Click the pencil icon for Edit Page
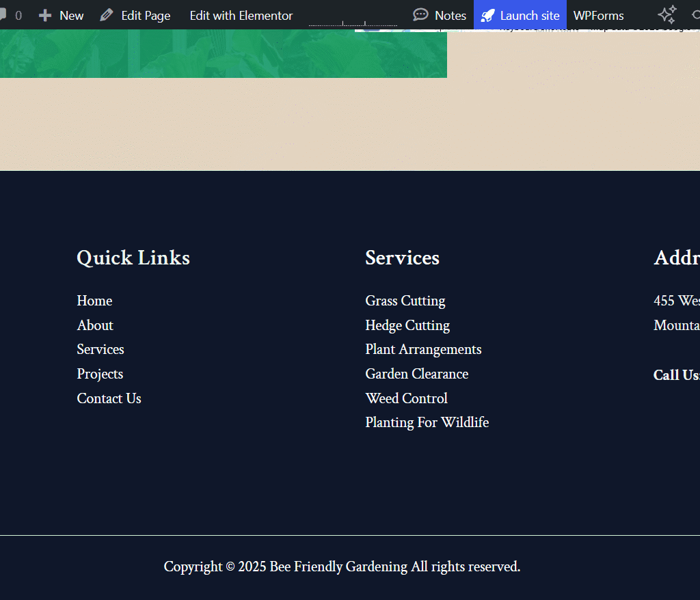Viewport: 700px width, 600px height. (x=106, y=15)
